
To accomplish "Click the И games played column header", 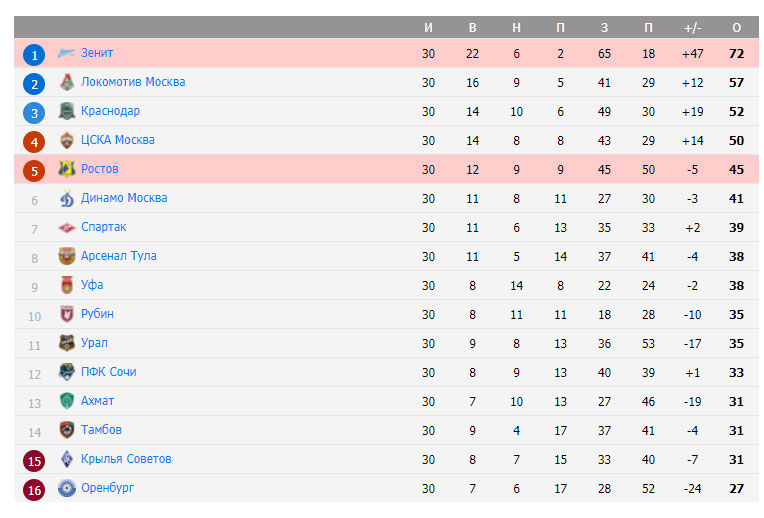I will point(428,28).
